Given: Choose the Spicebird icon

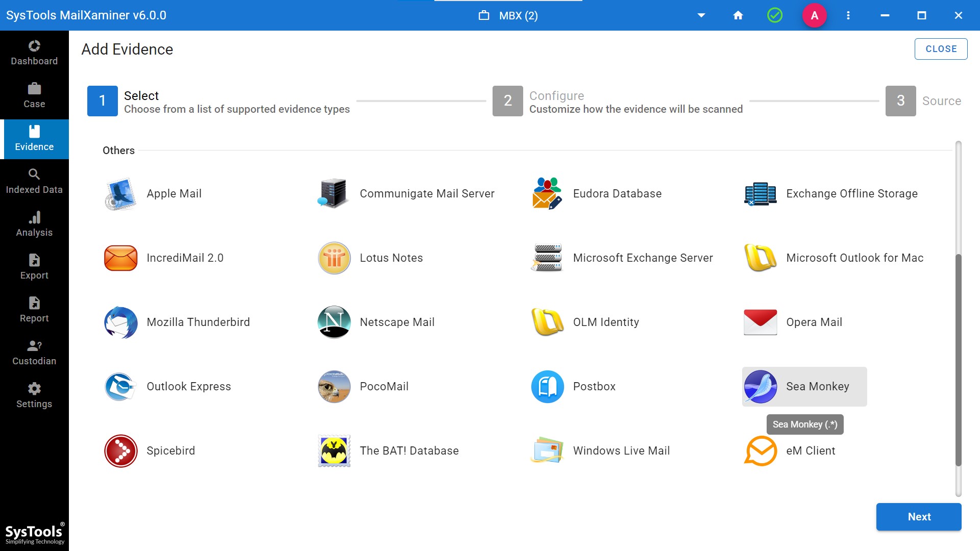Looking at the screenshot, I should coord(120,451).
